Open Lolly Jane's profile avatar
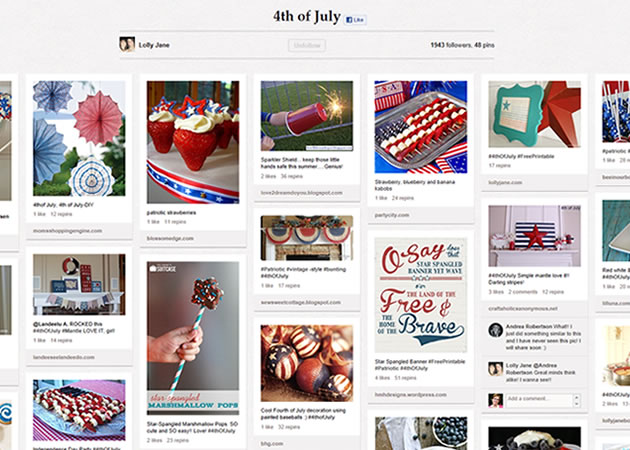630x450 pixels. [x=127, y=44]
